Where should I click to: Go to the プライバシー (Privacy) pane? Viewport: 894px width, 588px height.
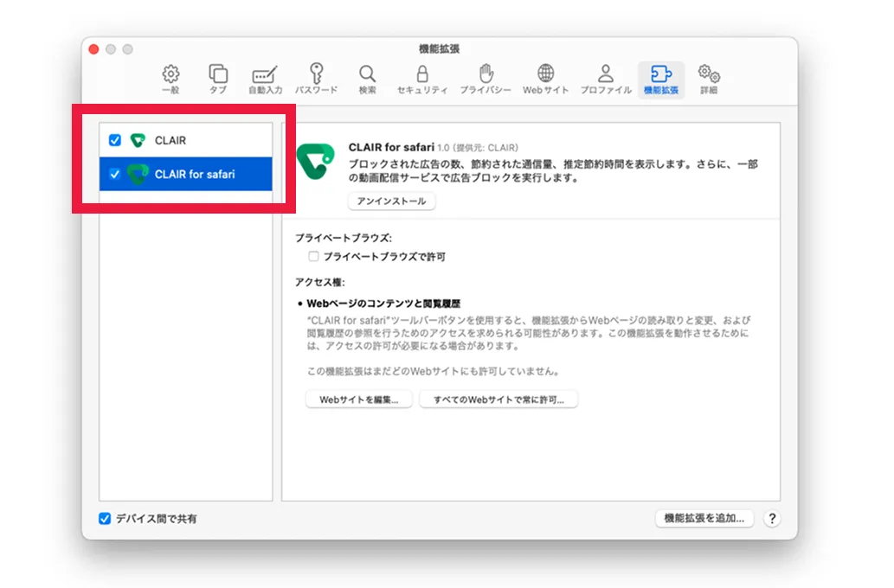point(486,80)
